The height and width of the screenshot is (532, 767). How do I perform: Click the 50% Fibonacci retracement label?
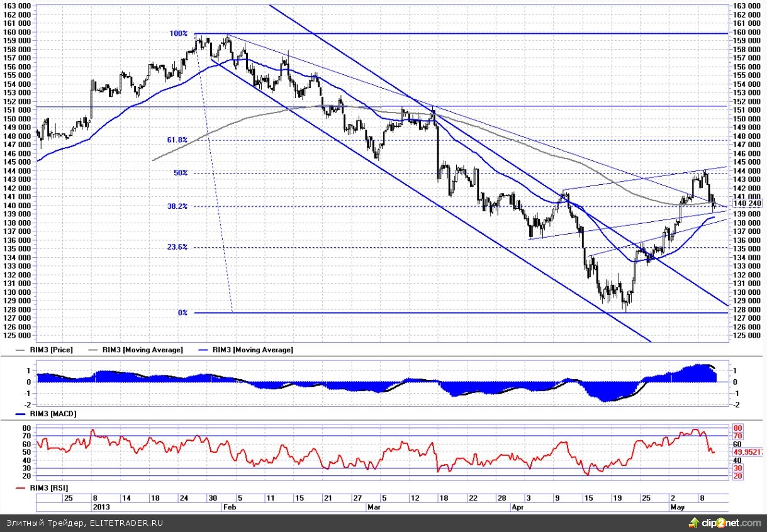pos(181,173)
